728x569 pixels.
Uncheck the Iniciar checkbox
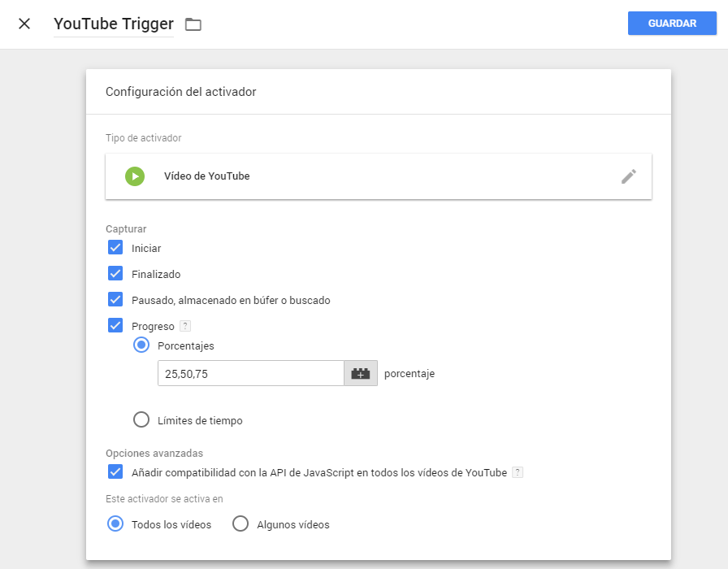click(x=115, y=248)
